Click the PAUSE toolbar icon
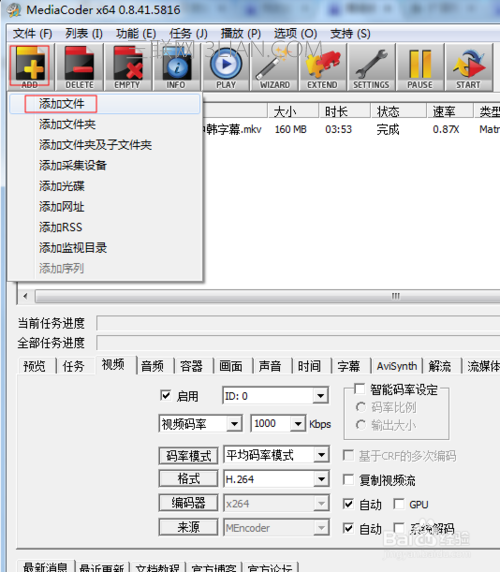Viewport: 500px width, 572px height. tap(420, 67)
